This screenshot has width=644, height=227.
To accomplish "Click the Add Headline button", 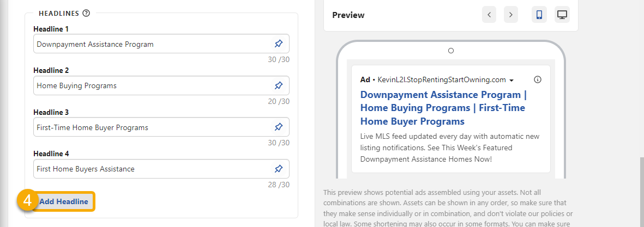I will coord(63,201).
